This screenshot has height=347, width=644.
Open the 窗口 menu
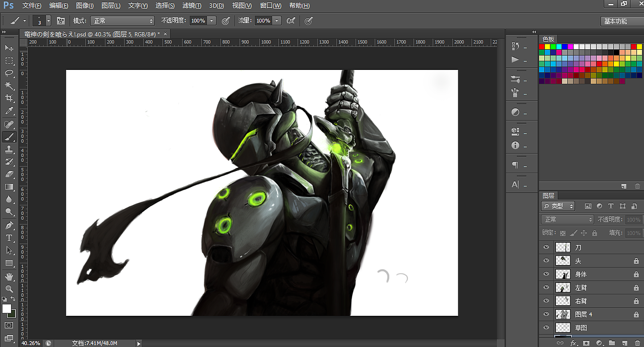tap(271, 6)
